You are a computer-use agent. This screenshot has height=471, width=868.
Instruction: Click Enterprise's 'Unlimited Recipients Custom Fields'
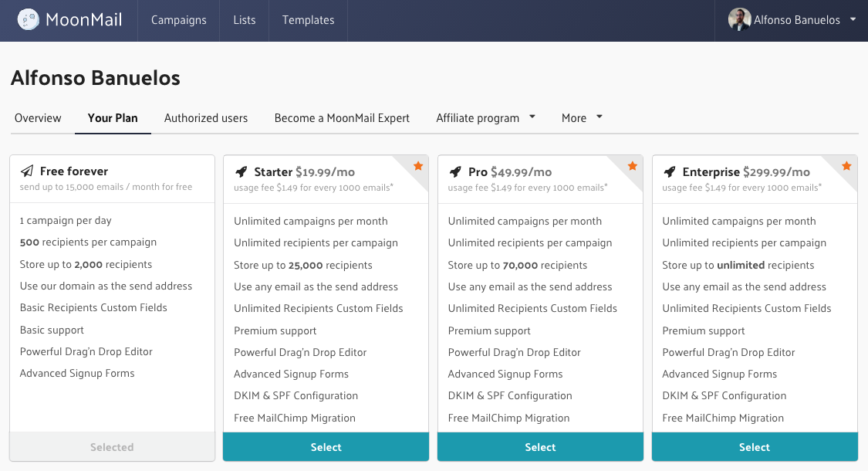click(x=746, y=308)
